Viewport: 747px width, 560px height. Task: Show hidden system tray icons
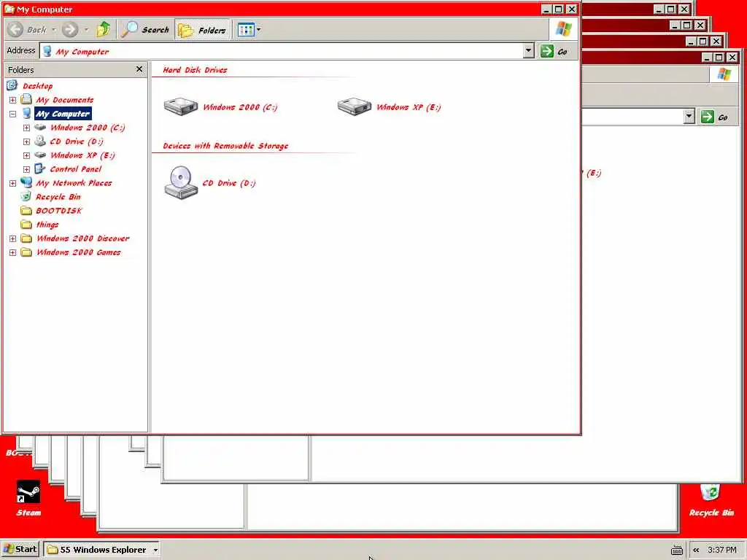[x=696, y=550]
